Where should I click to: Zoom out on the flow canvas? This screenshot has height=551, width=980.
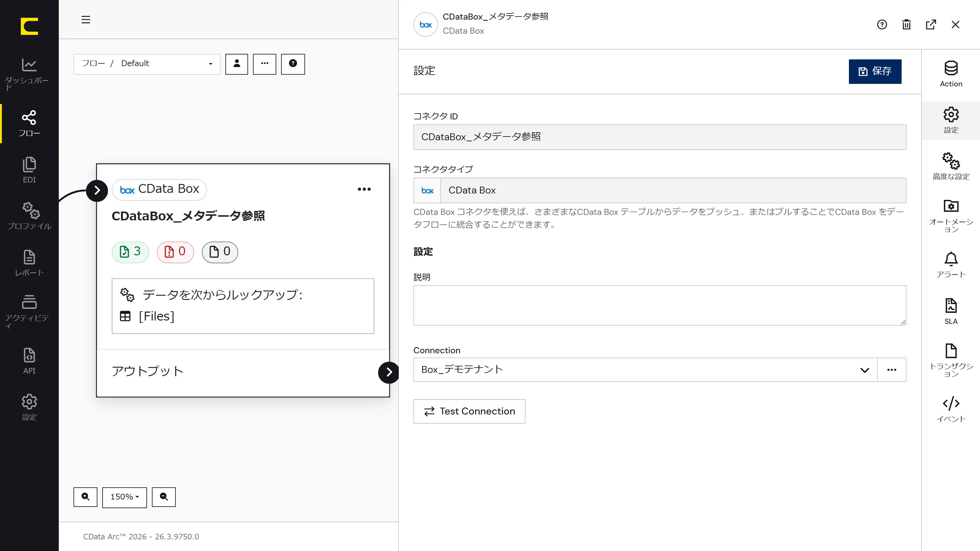coord(164,497)
